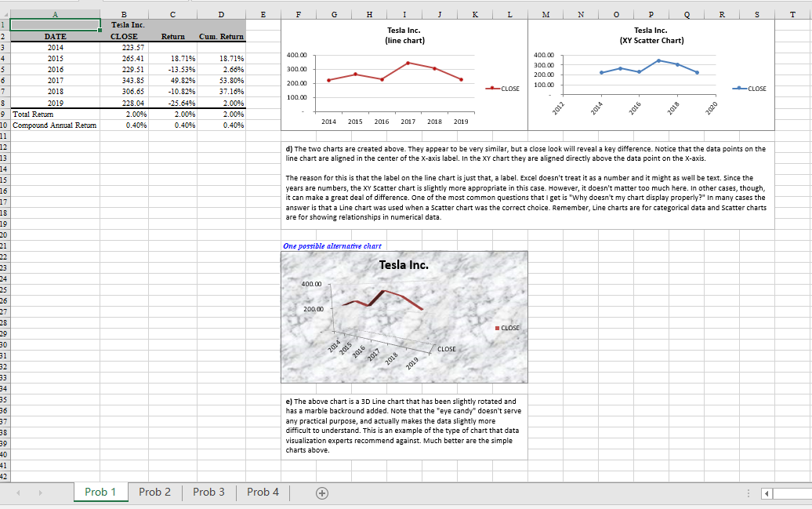Select the selected cell A1

(x=55, y=25)
